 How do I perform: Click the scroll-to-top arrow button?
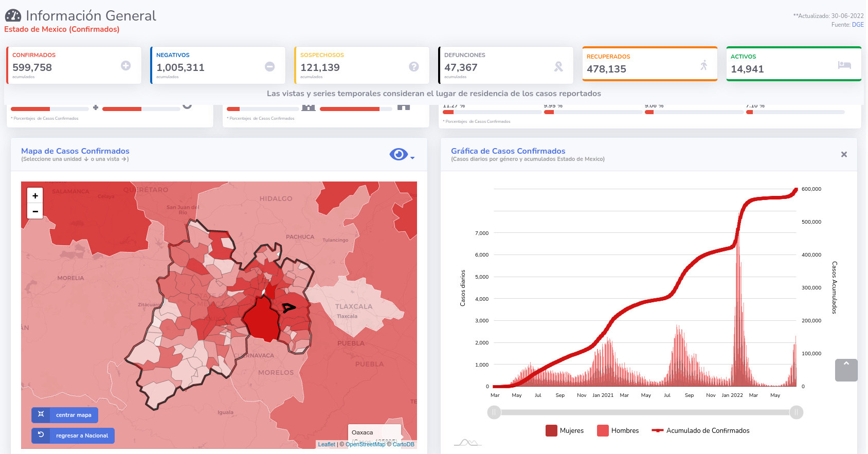point(846,370)
